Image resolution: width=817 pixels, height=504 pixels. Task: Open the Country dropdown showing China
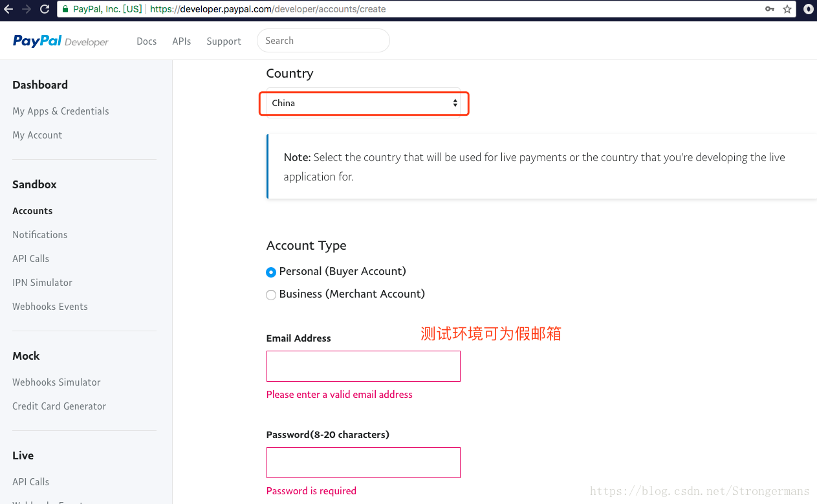click(364, 103)
